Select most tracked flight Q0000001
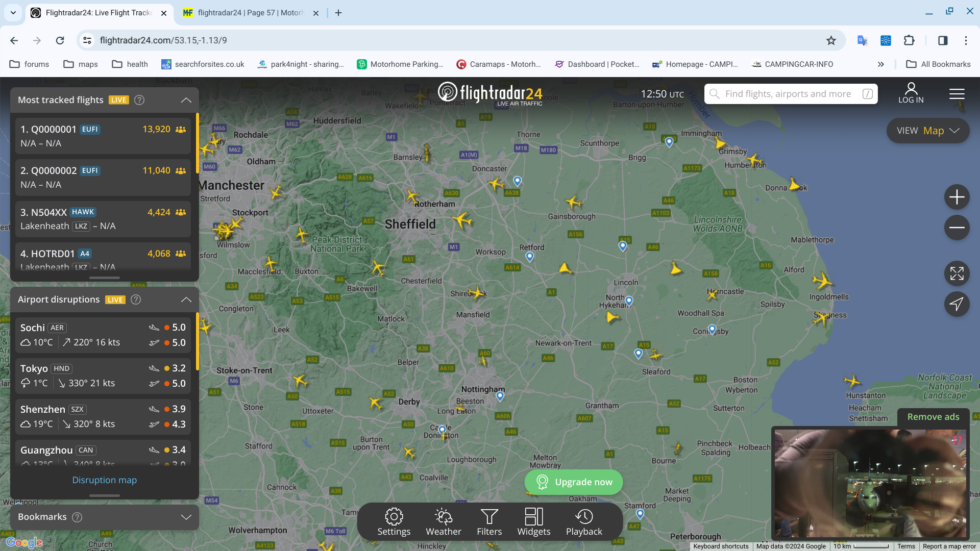 click(x=103, y=136)
